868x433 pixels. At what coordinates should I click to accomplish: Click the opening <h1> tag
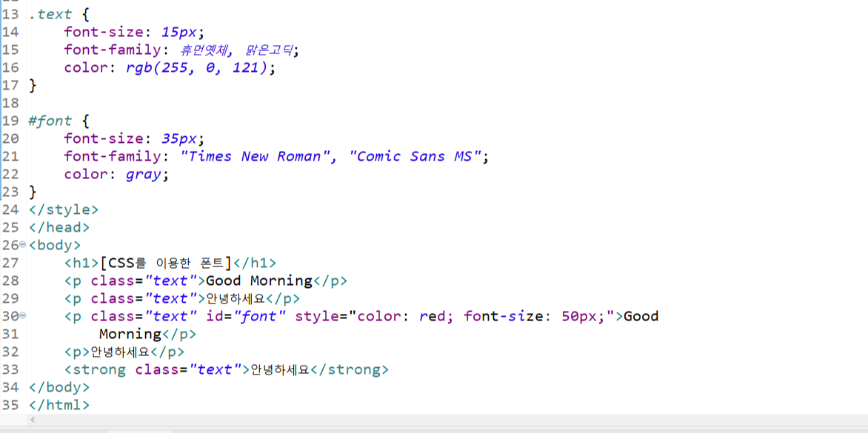click(81, 262)
